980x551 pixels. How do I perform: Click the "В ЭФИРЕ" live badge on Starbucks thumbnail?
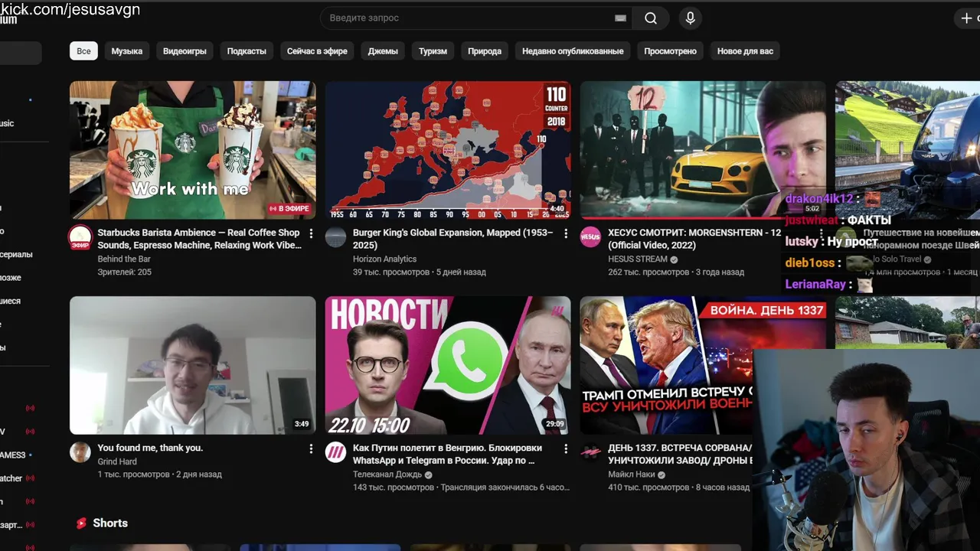click(289, 208)
